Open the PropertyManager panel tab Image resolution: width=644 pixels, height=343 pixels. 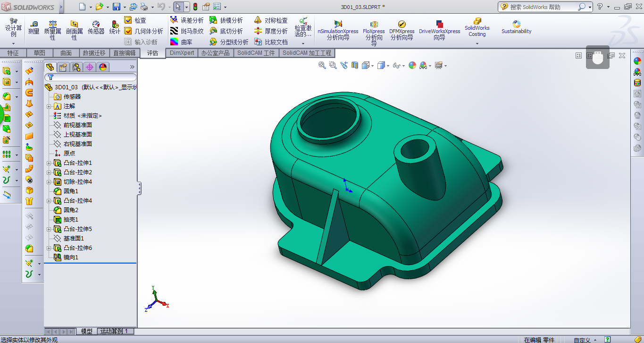[63, 67]
